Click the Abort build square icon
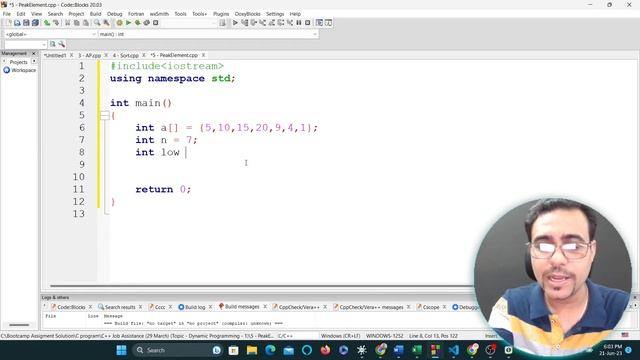Image resolution: width=640 pixels, height=360 pixels. point(156,23)
